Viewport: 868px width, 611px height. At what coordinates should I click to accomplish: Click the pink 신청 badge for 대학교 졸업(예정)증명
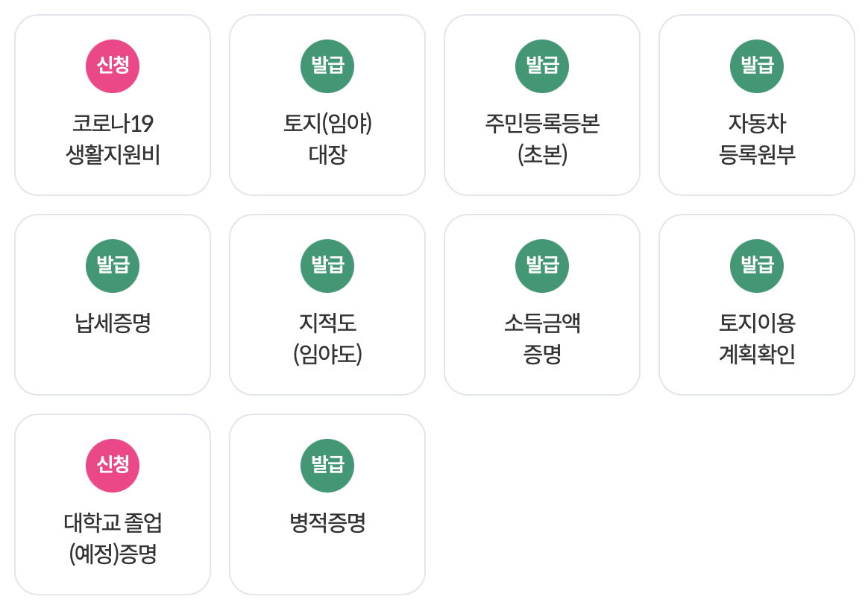point(113,466)
